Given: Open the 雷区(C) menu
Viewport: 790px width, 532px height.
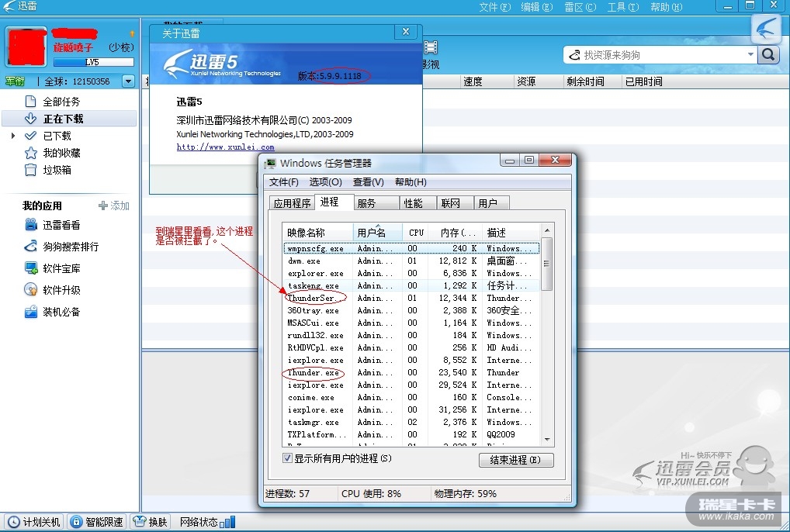Looking at the screenshot, I should pos(580,7).
